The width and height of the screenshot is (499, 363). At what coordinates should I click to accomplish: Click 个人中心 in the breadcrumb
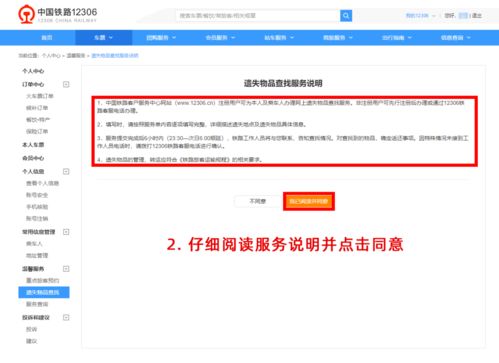click(x=51, y=56)
